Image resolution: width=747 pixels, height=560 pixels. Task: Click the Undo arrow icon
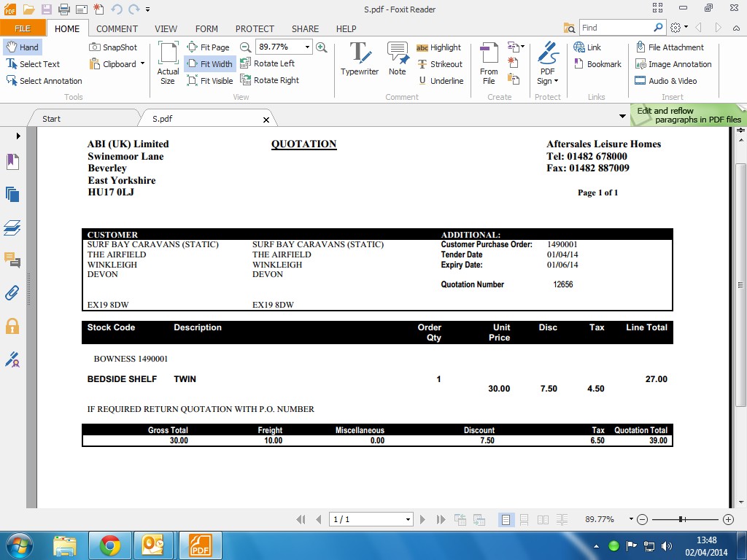coord(116,9)
